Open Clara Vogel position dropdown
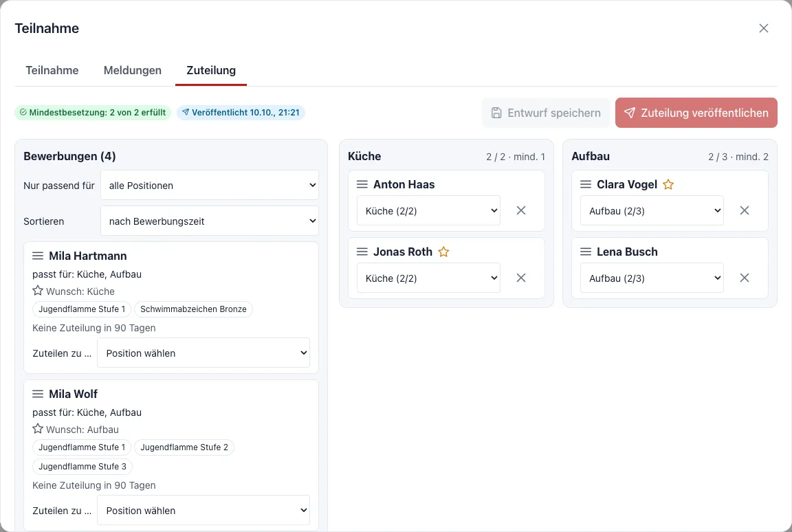 (x=652, y=210)
